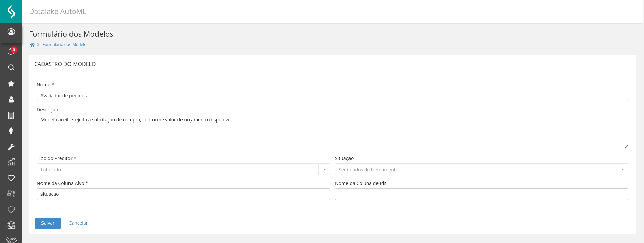Image resolution: width=644 pixels, height=243 pixels.
Task: Click the home breadcrumb icon
Action: [x=32, y=45]
